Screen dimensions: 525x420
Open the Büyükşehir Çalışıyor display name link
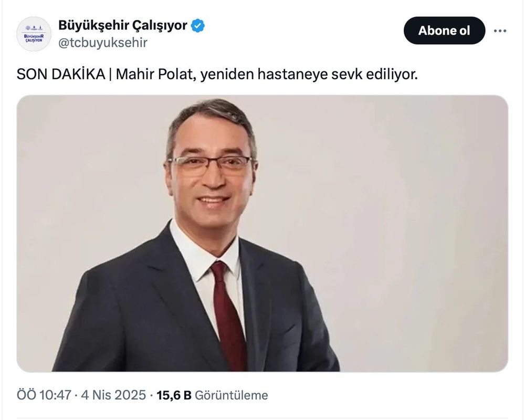coord(122,25)
